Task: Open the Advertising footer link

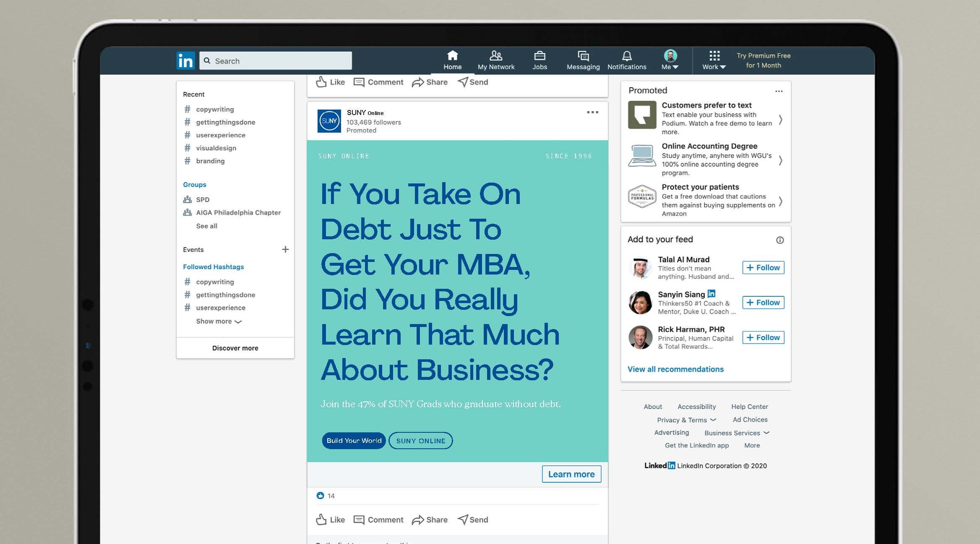Action: (671, 433)
